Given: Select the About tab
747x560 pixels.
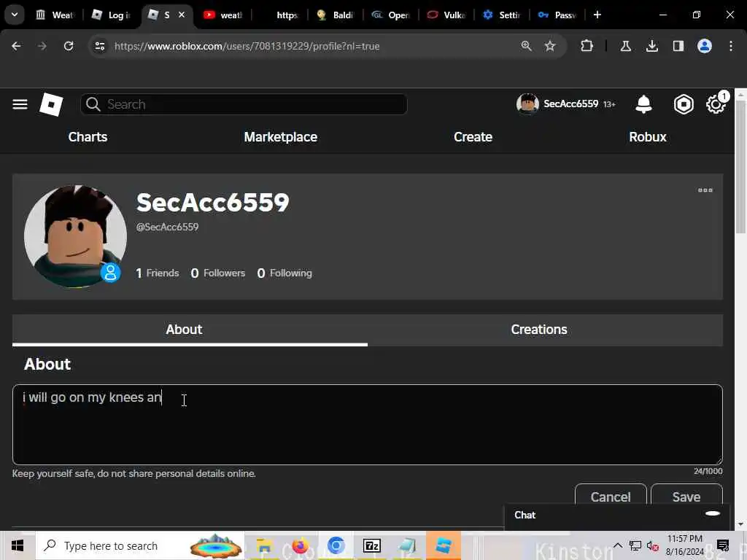Looking at the screenshot, I should [184, 330].
